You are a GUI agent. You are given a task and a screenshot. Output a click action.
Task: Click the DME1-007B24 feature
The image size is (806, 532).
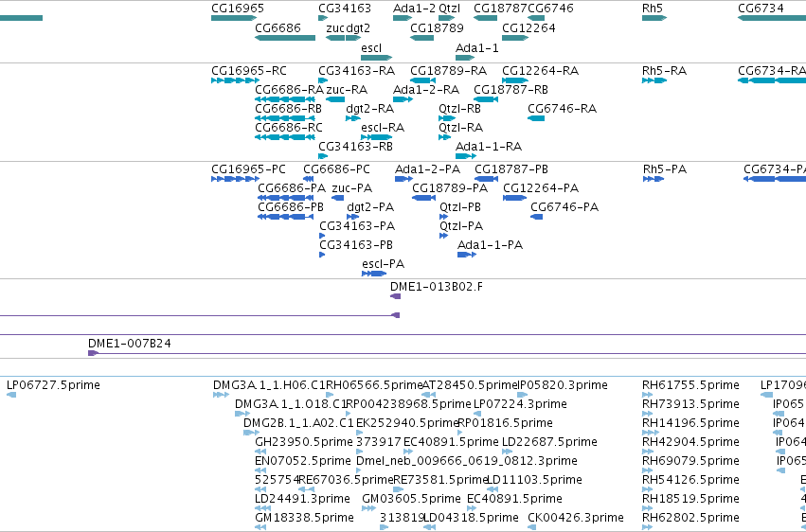coord(94,353)
